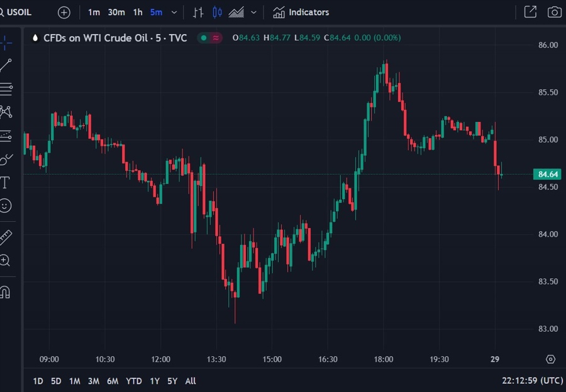Set date range to 3M
This screenshot has height=392, width=566.
point(94,381)
